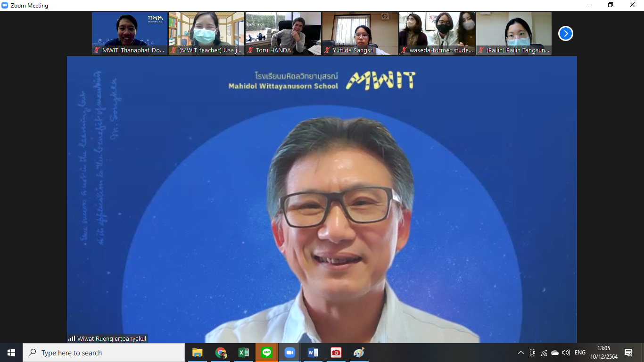This screenshot has height=362, width=644.
Task: Switch ENG input language indicator
Action: 580,353
